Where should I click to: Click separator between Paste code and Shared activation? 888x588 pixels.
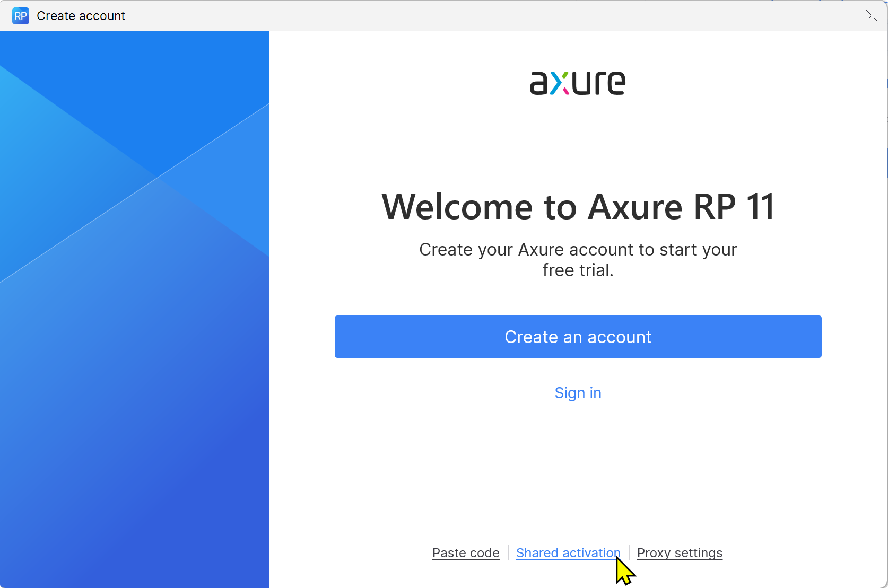(508, 552)
